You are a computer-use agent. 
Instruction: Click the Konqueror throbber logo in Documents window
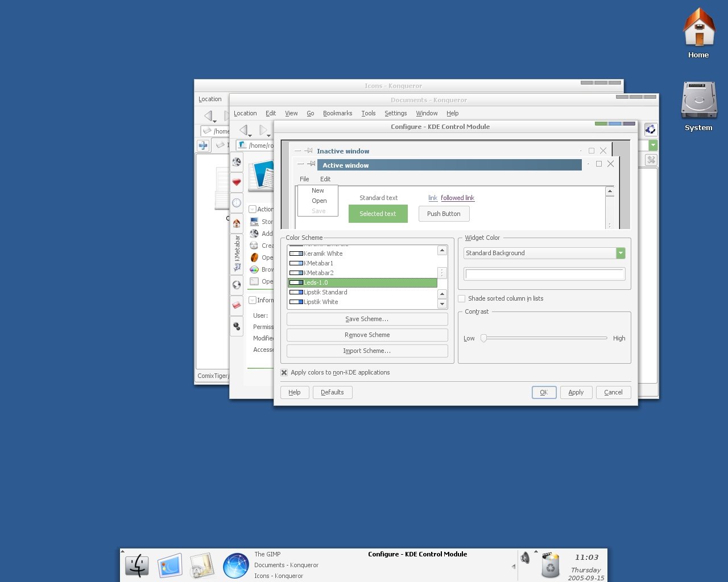[651, 130]
